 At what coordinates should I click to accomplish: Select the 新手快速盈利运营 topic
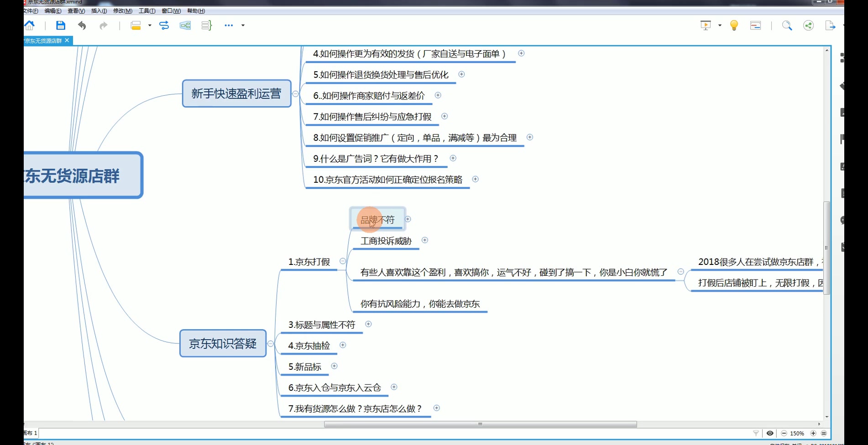tap(236, 94)
